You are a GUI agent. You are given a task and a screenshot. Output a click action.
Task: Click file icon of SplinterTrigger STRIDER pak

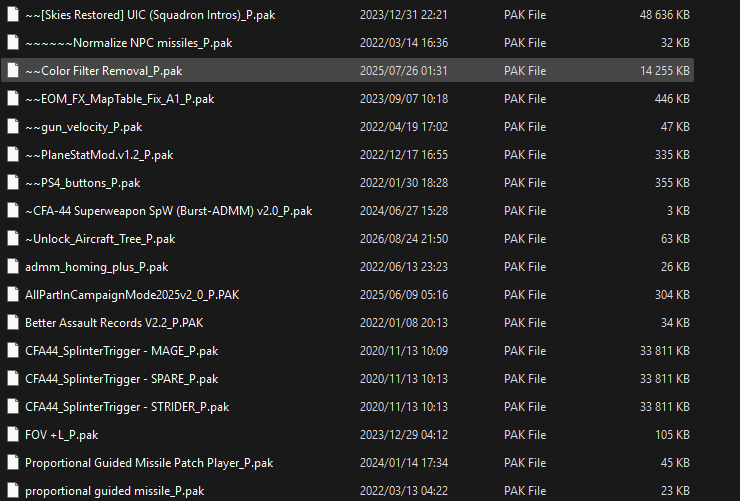pos(13,407)
